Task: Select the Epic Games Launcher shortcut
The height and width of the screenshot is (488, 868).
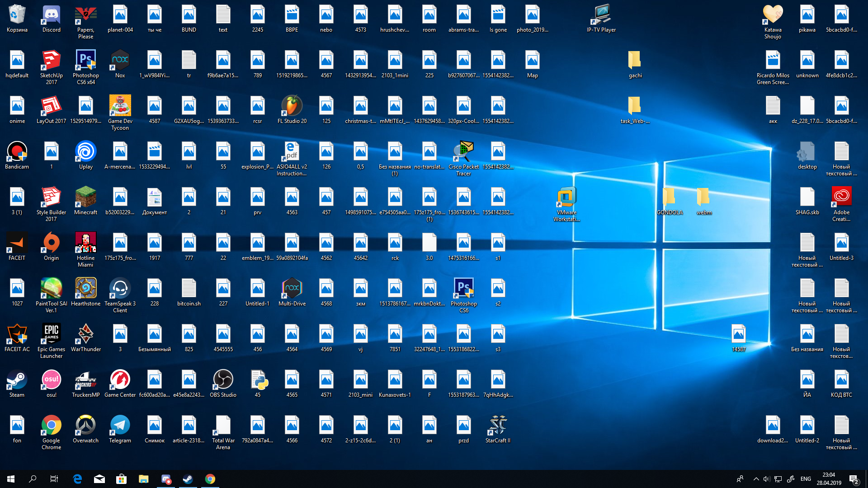Action: [x=52, y=342]
